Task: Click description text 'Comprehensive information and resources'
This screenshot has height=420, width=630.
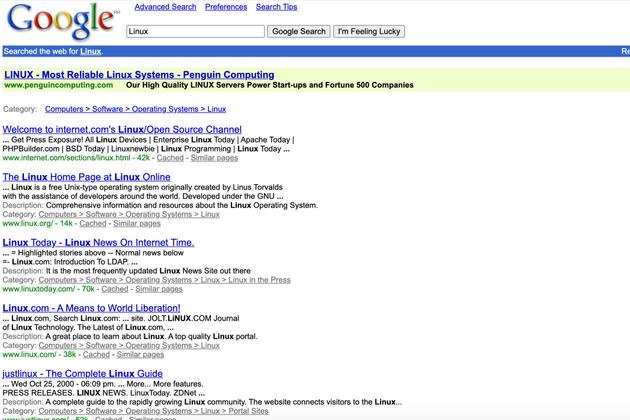Action: [x=182, y=205]
